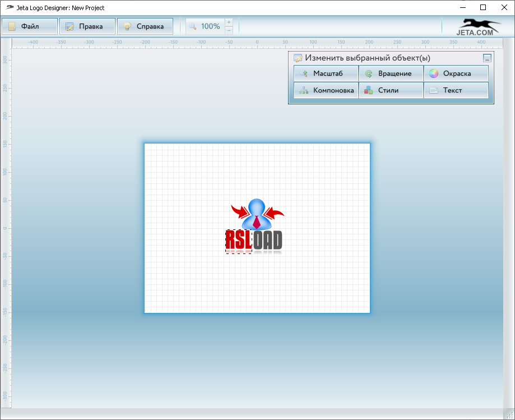Viewport: 515px width, 420px height.
Task: Open the Правка menu
Action: pos(87,26)
